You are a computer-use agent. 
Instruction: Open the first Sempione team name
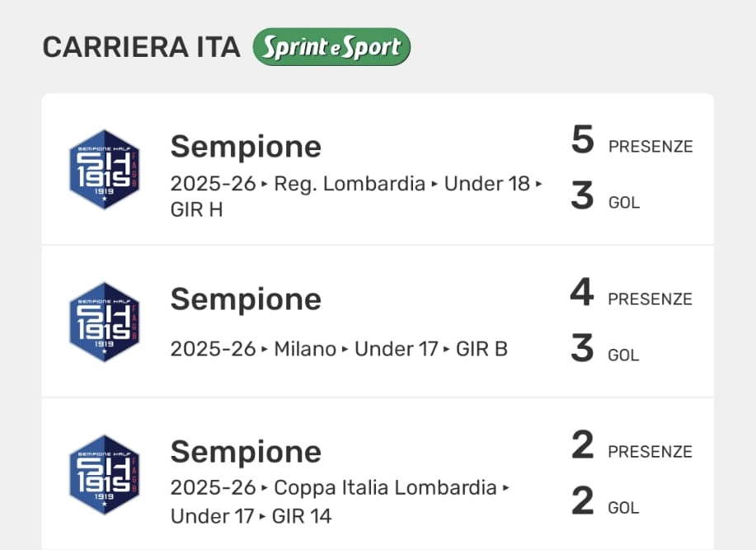pos(246,147)
